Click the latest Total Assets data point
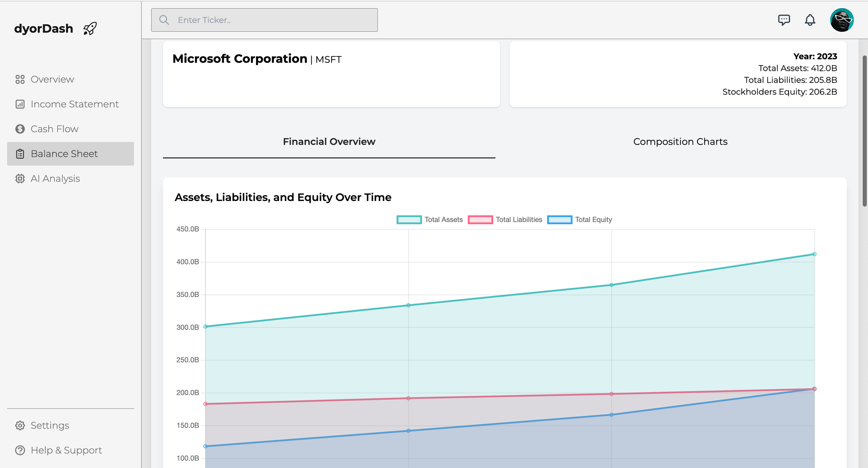Image resolution: width=868 pixels, height=468 pixels. click(x=814, y=254)
